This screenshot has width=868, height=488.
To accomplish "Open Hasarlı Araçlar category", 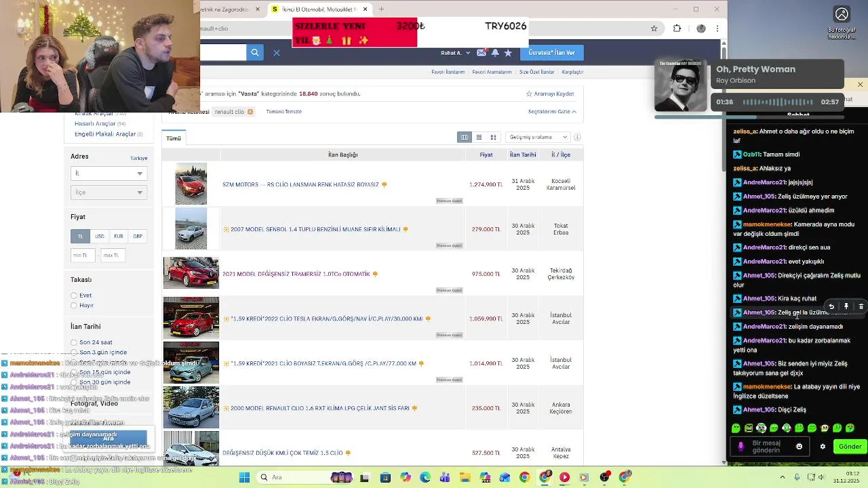I will click(x=100, y=123).
